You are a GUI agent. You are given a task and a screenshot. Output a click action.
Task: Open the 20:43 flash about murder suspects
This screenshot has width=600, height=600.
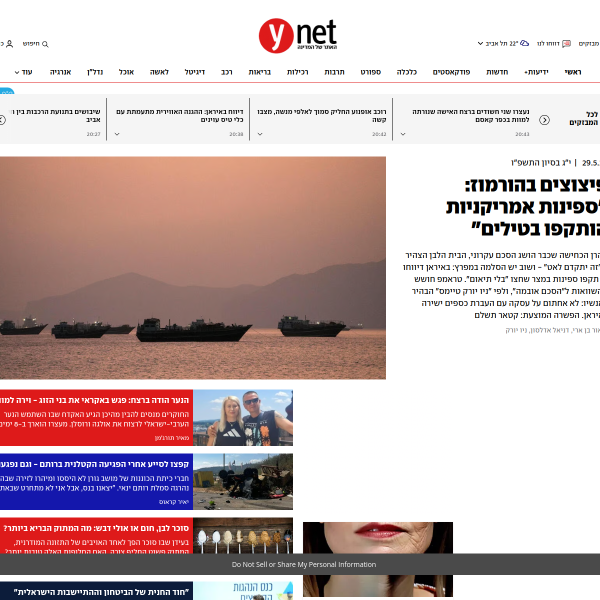471,116
